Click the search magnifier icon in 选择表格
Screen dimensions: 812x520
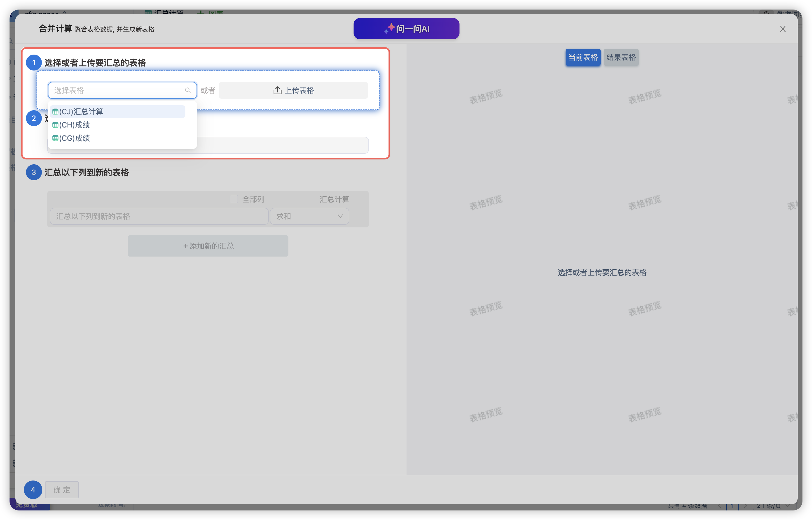click(188, 90)
